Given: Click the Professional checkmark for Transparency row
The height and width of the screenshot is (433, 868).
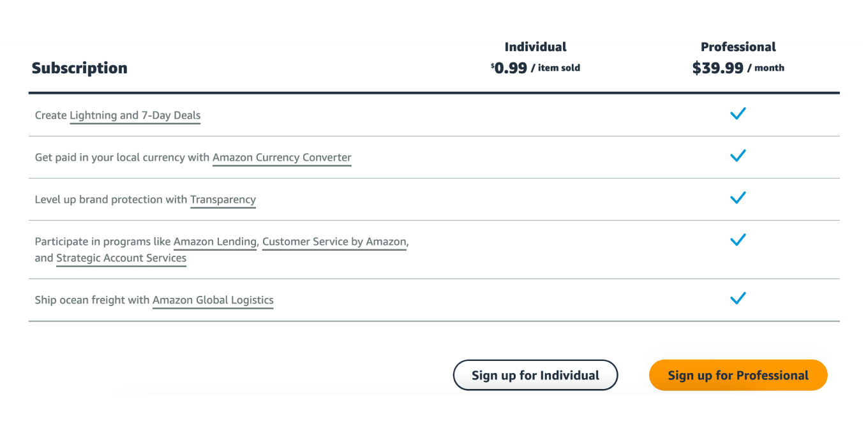Looking at the screenshot, I should tap(738, 198).
